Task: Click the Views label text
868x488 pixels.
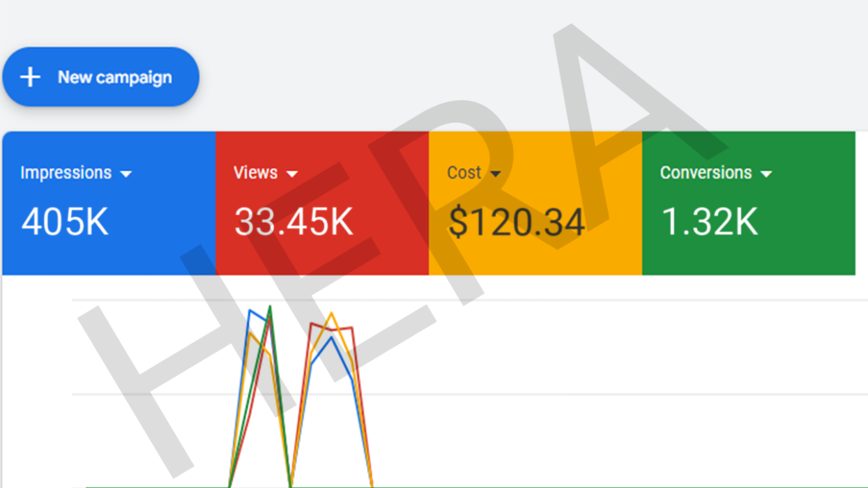Action: pos(256,173)
